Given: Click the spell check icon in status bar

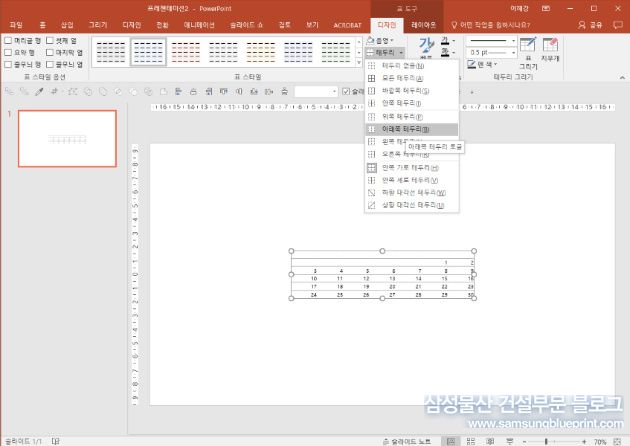Looking at the screenshot, I should (55, 441).
